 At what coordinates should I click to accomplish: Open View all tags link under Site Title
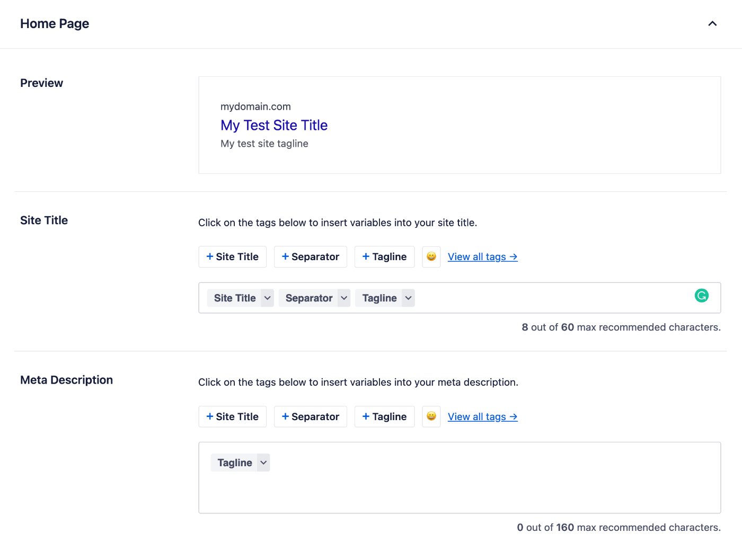[x=482, y=257]
